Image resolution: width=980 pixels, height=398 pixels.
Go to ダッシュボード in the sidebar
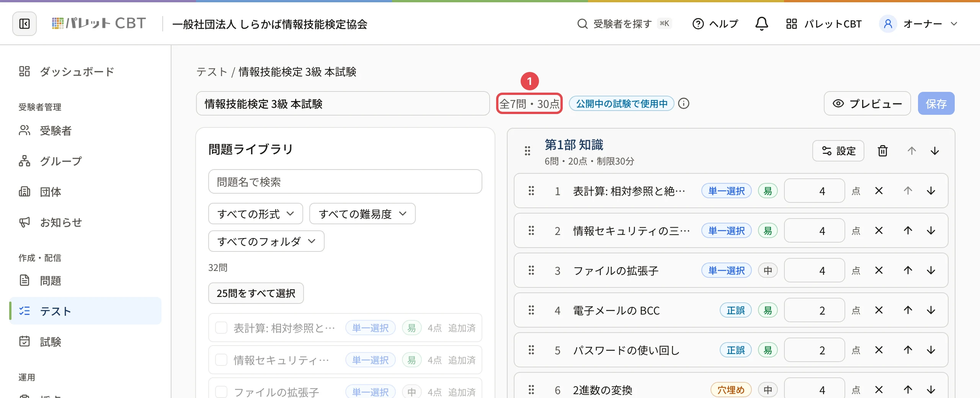coord(85,71)
